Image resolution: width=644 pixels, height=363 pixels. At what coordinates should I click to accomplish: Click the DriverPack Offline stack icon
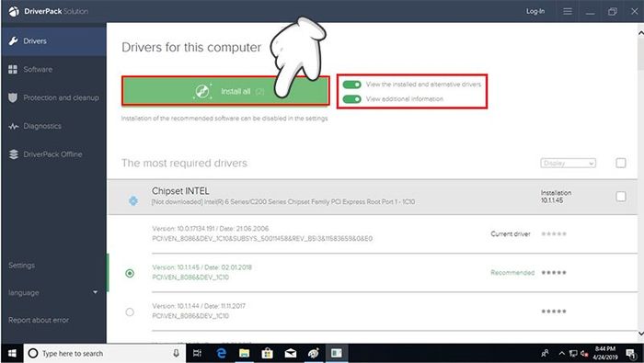(14, 154)
